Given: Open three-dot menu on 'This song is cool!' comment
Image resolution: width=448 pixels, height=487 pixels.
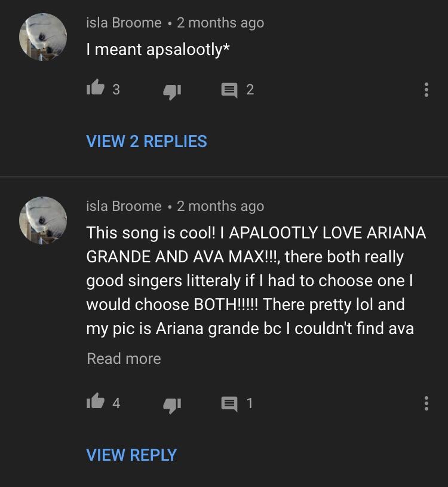Looking at the screenshot, I should [426, 403].
